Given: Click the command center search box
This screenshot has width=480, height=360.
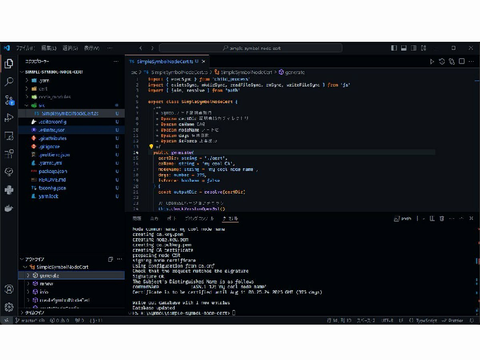Looking at the screenshot, I should pos(251,48).
